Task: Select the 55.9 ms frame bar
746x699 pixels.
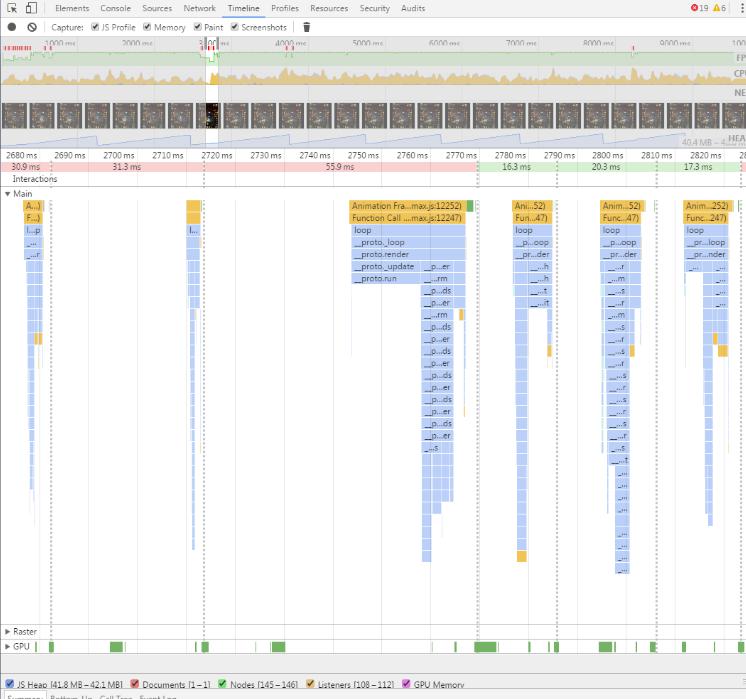Action: [340, 167]
